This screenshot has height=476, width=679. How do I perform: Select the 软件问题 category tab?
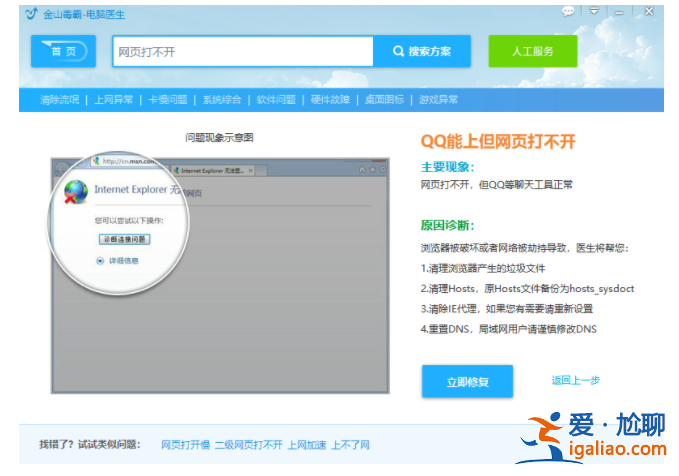coord(276,100)
